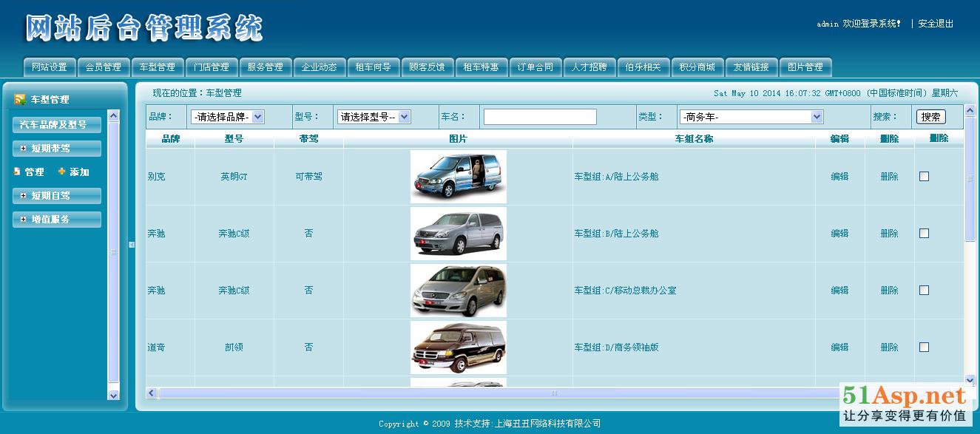Expand the 短期自驾 sidebar section
Image resolution: width=980 pixels, height=434 pixels.
coord(57,196)
